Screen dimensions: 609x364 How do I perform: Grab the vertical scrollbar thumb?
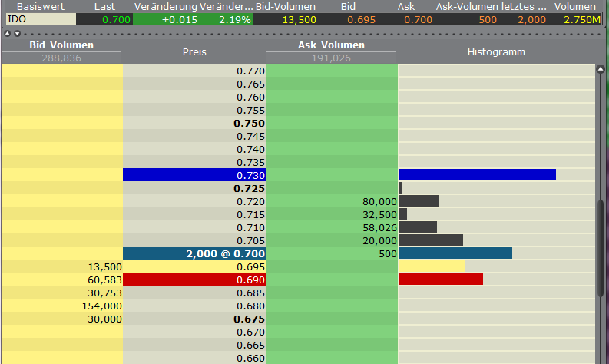pyautogui.click(x=601, y=249)
